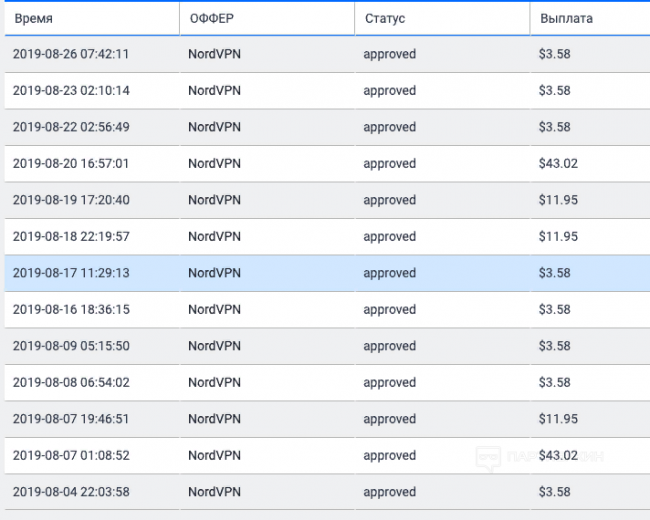Click the $11.95 payout on 2019-08-07 19:46:51 row
The image size is (650, 520).
[x=558, y=419]
